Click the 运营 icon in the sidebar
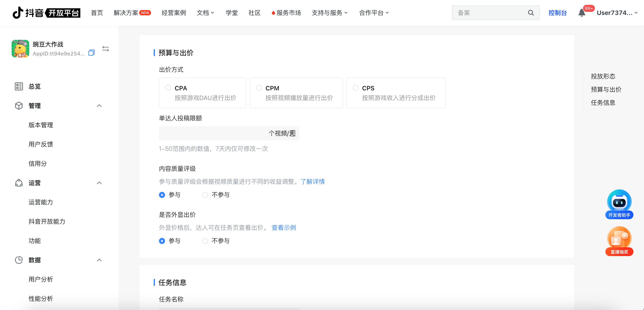The width and height of the screenshot is (644, 310). pyautogui.click(x=19, y=183)
